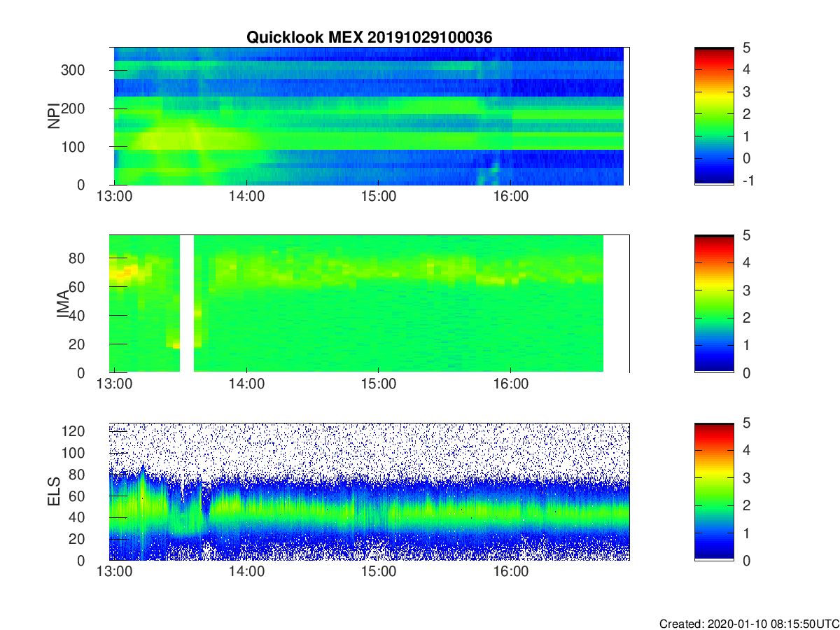Select the NPI panel colorbar
The height and width of the screenshot is (630, 840).
click(x=714, y=115)
